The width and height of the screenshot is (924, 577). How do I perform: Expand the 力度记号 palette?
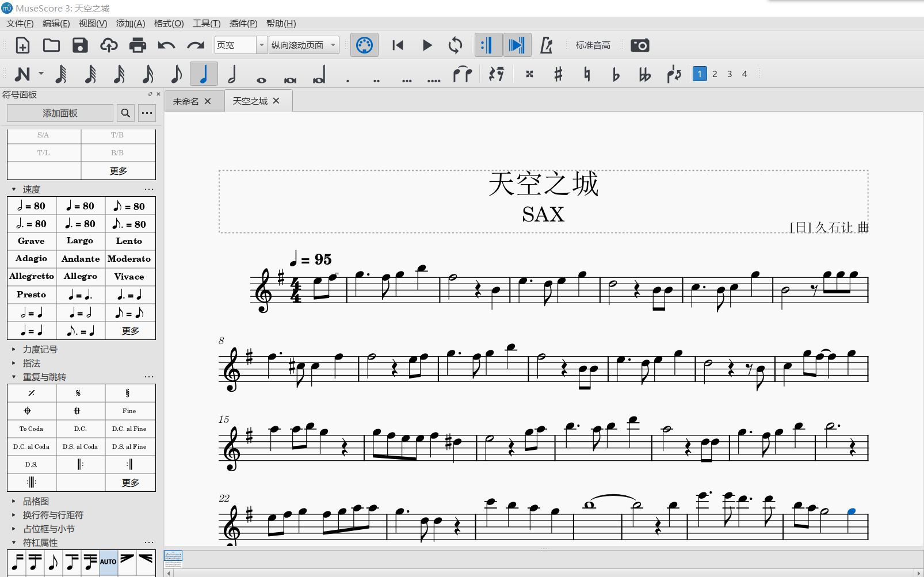pyautogui.click(x=14, y=349)
